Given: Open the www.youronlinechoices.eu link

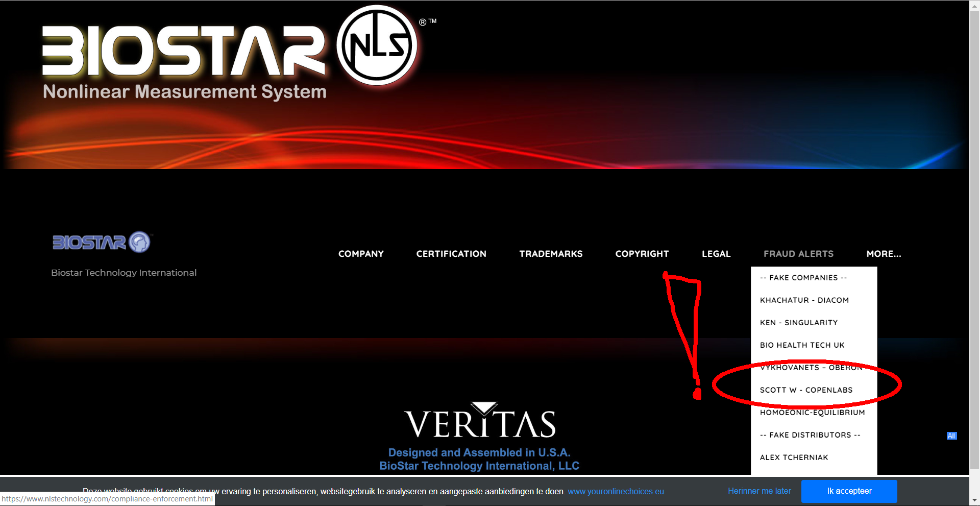Looking at the screenshot, I should [x=616, y=492].
